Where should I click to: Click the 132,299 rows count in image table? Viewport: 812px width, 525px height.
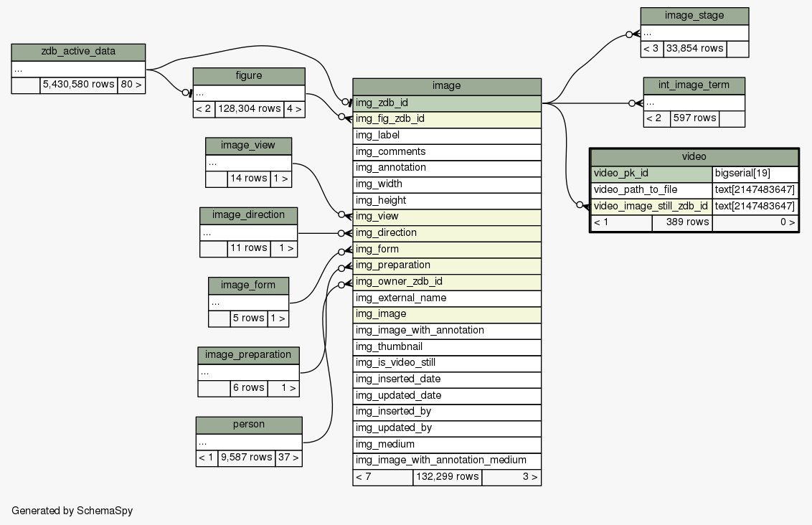447,477
